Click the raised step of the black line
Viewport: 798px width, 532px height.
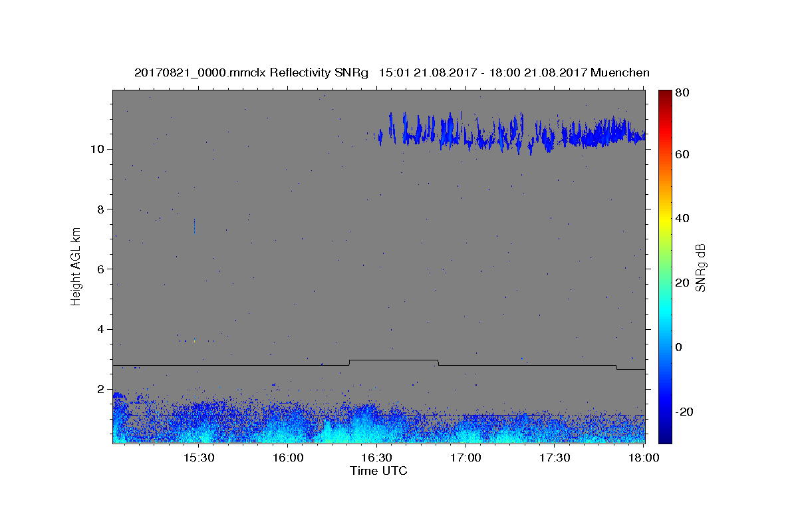coord(394,360)
